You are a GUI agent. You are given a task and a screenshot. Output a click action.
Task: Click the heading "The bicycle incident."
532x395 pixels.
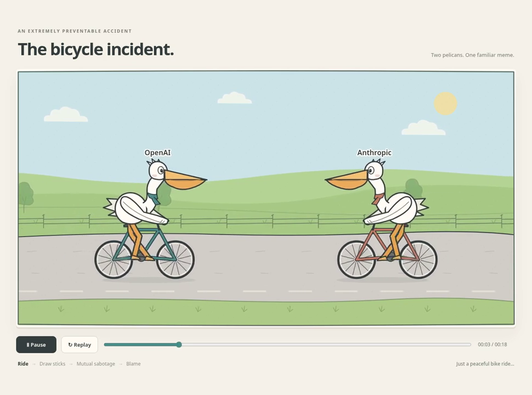click(95, 49)
